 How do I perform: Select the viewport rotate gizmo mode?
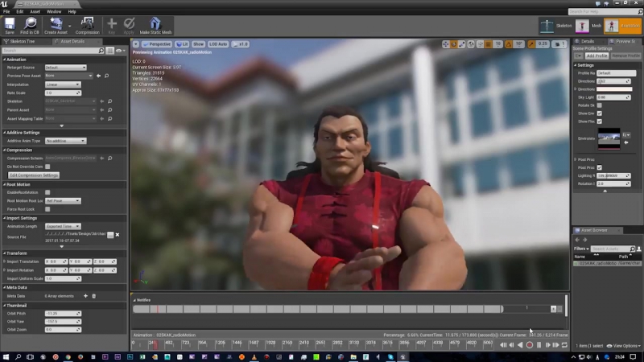(x=454, y=44)
